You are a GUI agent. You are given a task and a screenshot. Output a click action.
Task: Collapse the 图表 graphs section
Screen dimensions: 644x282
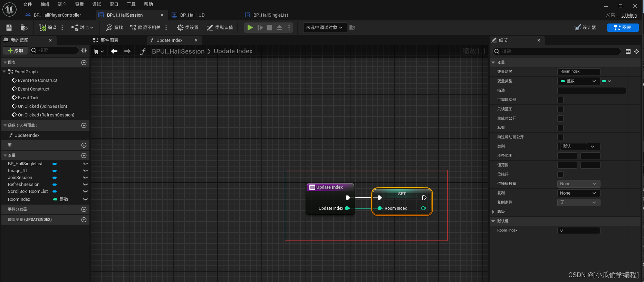pos(5,63)
